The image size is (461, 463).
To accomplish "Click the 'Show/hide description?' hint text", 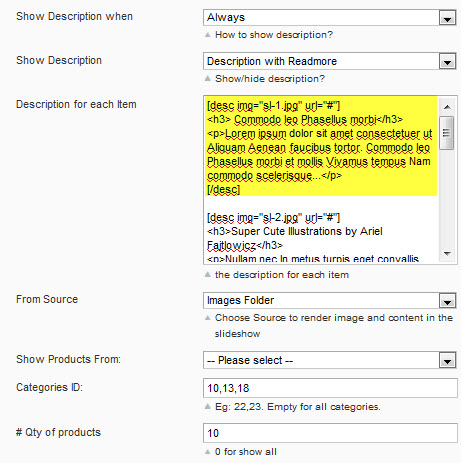I will pos(270,79).
